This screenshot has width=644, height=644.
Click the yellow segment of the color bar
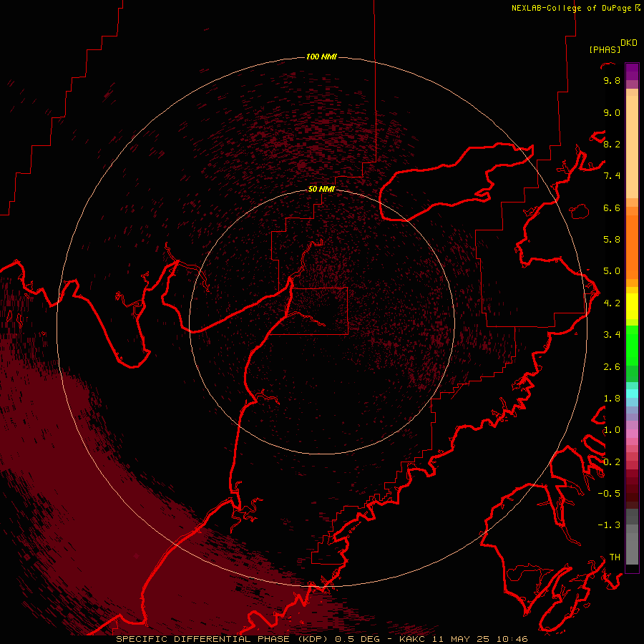point(632,306)
